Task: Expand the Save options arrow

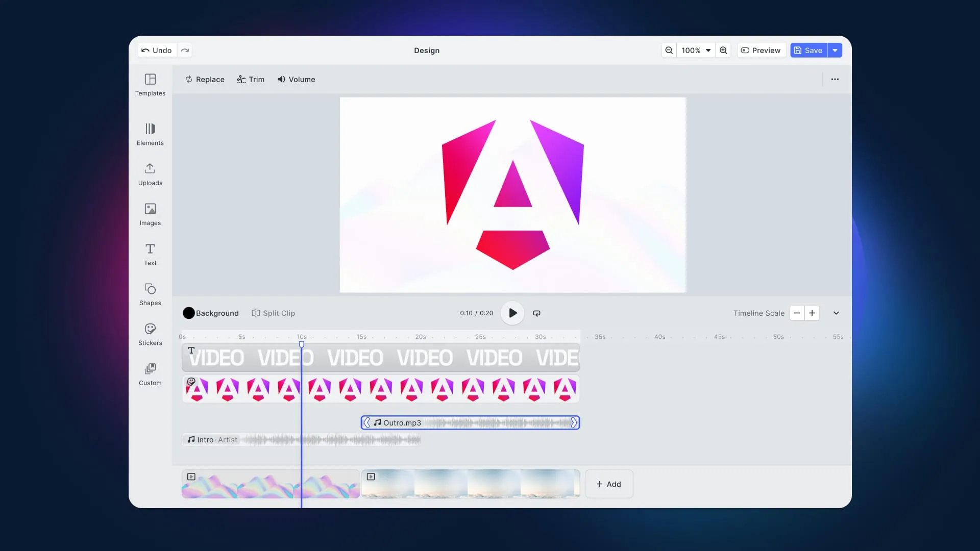Action: pyautogui.click(x=835, y=50)
